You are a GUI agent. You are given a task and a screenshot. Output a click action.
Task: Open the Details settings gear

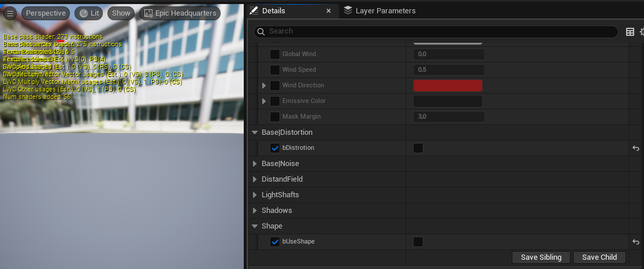click(x=642, y=32)
